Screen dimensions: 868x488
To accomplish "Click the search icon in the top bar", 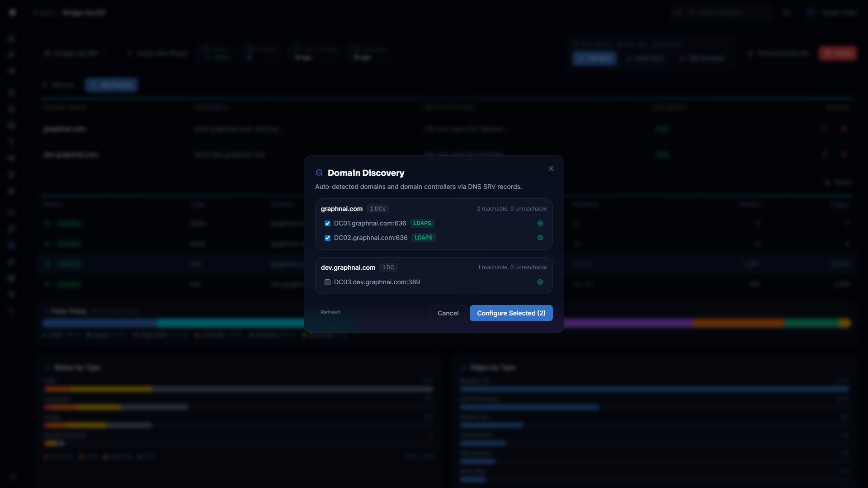I will 678,12.
